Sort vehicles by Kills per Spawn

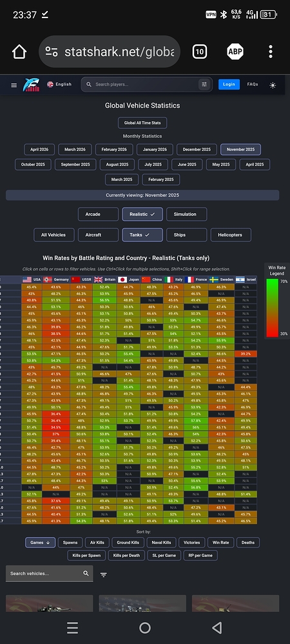tap(86, 556)
